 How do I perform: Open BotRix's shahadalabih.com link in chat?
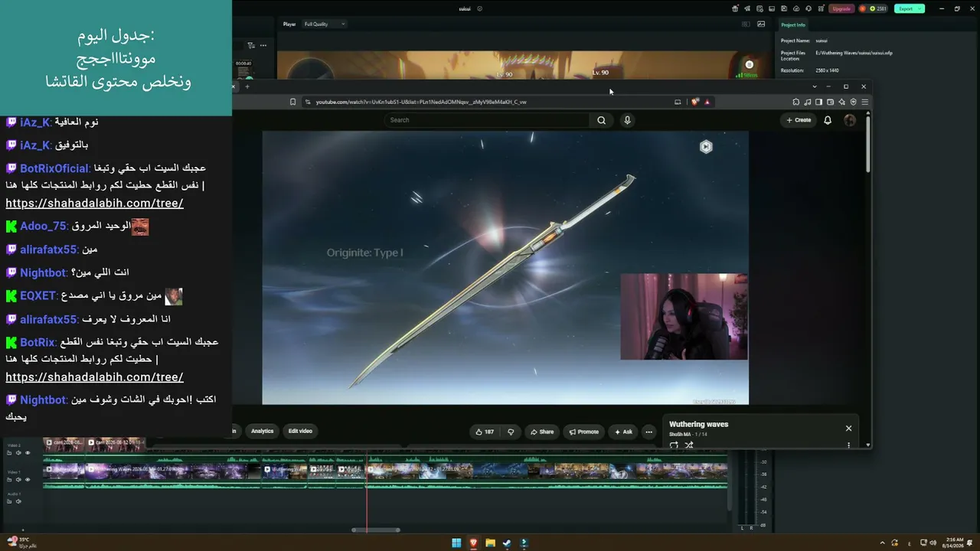tap(94, 377)
